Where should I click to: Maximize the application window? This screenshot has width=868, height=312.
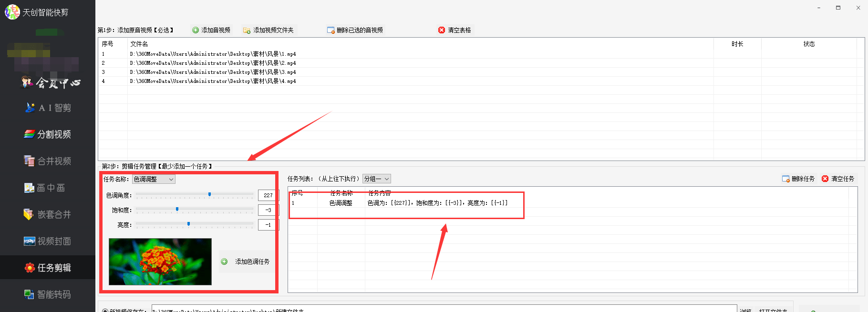[x=838, y=8]
